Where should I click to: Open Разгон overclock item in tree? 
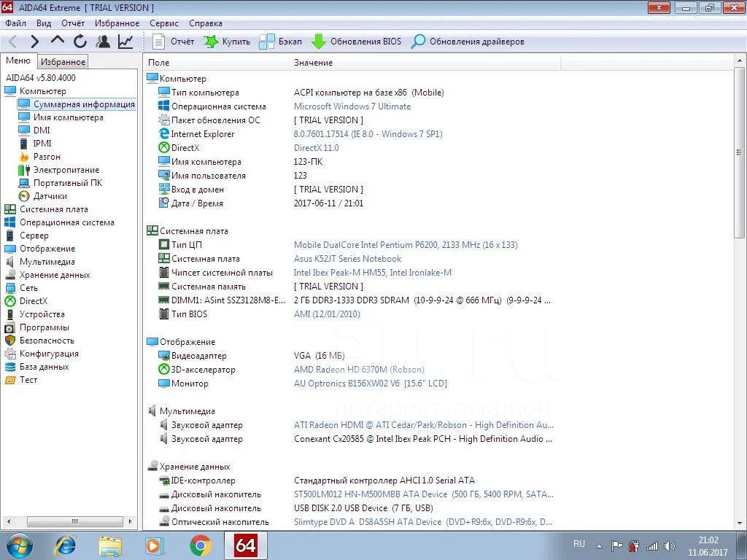coord(47,157)
